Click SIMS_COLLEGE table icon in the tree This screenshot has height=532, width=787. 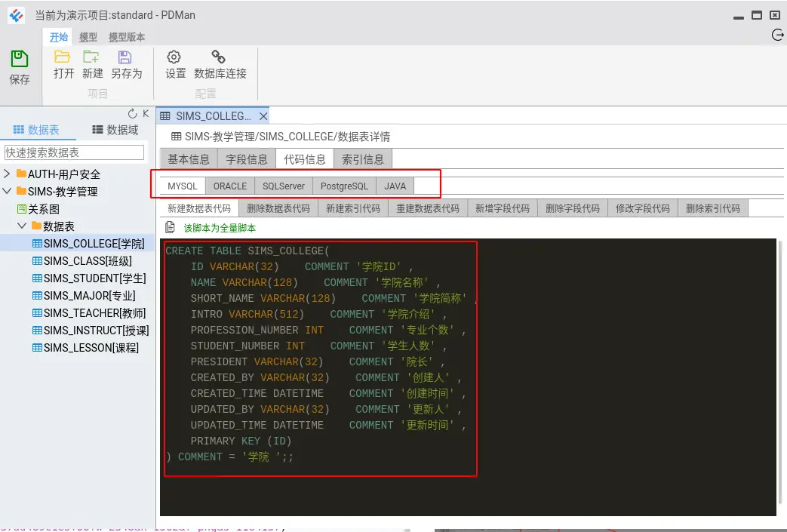coord(37,244)
